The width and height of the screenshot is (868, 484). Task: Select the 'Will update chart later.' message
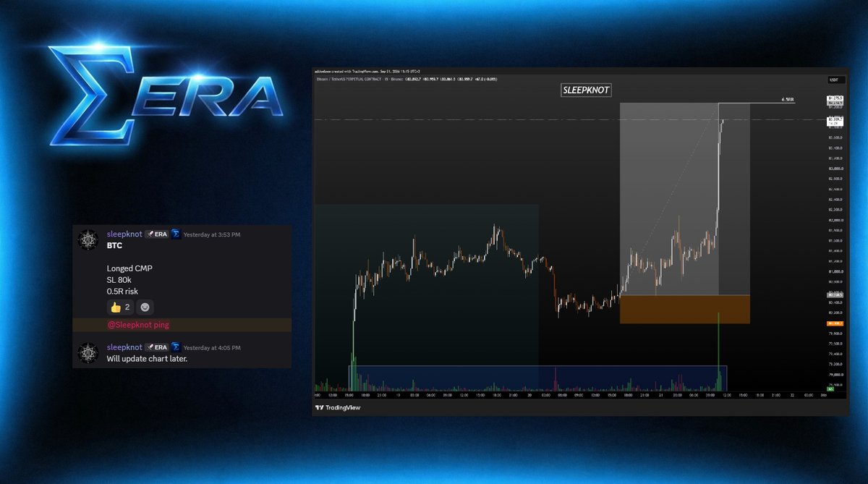coord(147,359)
